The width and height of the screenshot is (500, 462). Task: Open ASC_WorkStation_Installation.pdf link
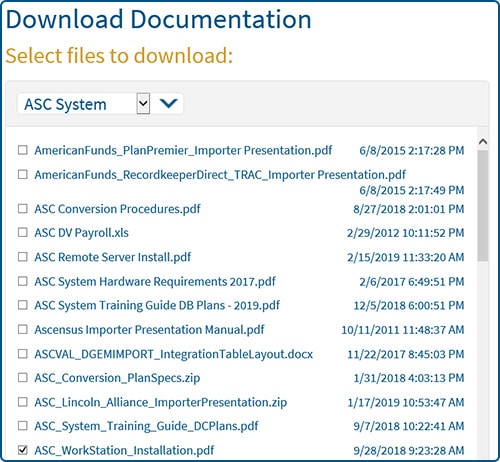tap(124, 450)
